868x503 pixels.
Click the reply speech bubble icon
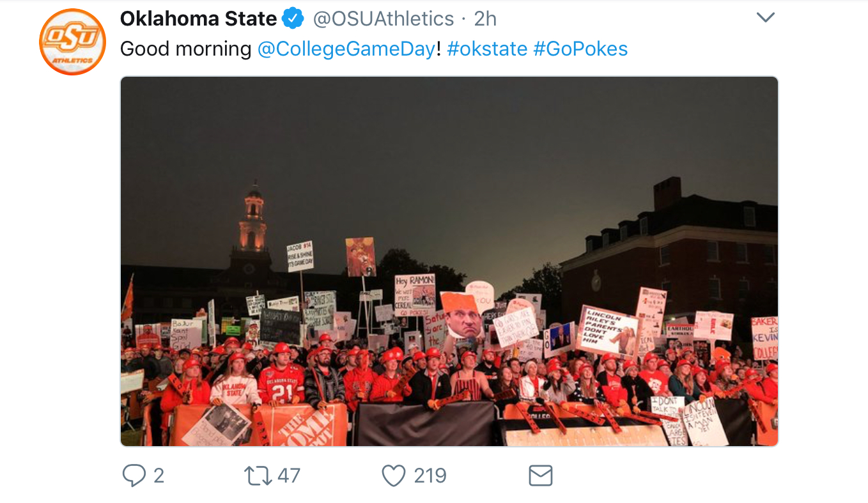[x=134, y=476]
